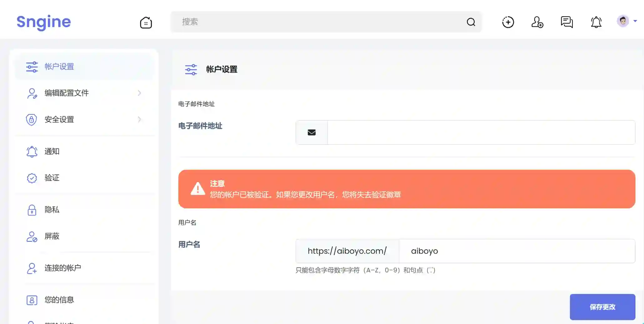The height and width of the screenshot is (324, 644).
Task: Click the home icon in header
Action: tap(146, 23)
